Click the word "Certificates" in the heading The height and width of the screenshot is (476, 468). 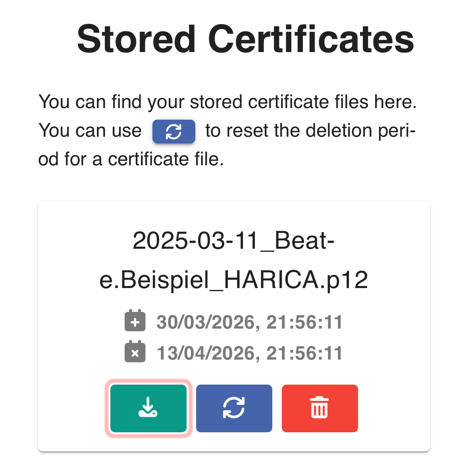pos(311,39)
